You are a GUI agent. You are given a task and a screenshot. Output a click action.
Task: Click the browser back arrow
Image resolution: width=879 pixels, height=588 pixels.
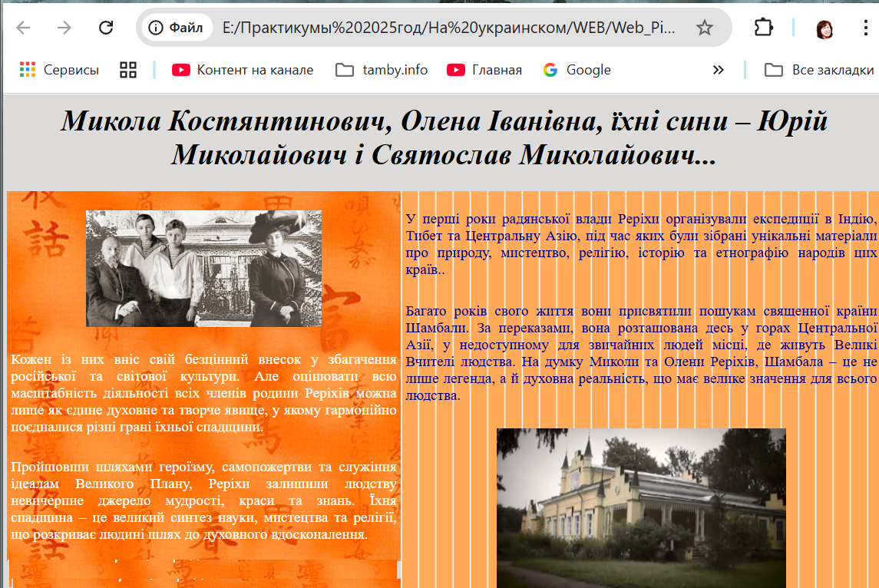[x=24, y=28]
